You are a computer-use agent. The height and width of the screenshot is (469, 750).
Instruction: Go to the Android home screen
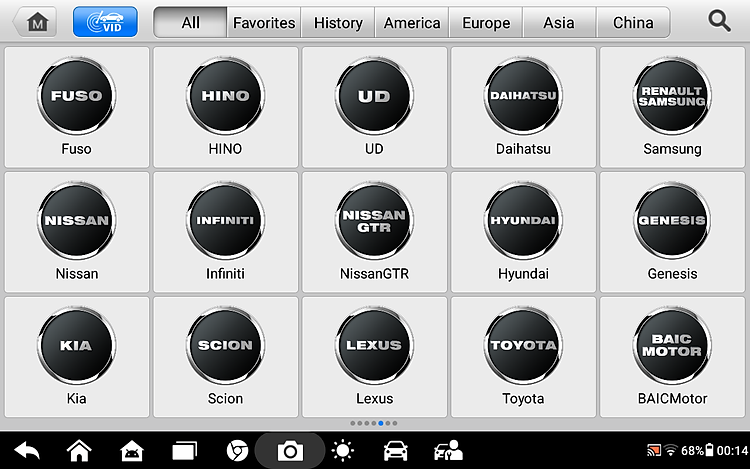(79, 450)
